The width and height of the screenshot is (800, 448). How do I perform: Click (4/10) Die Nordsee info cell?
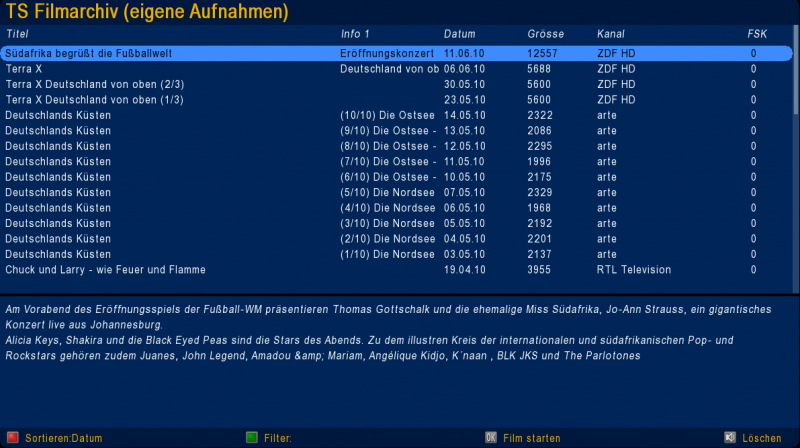(x=387, y=208)
